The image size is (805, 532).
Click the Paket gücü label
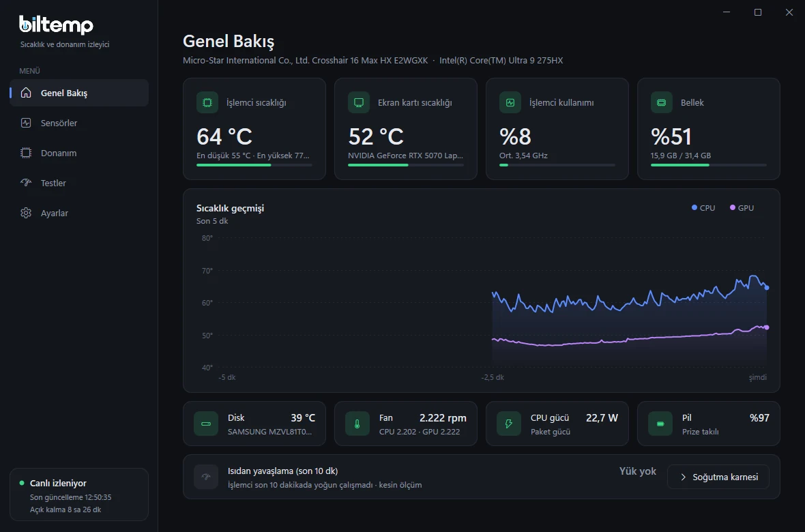tap(551, 432)
